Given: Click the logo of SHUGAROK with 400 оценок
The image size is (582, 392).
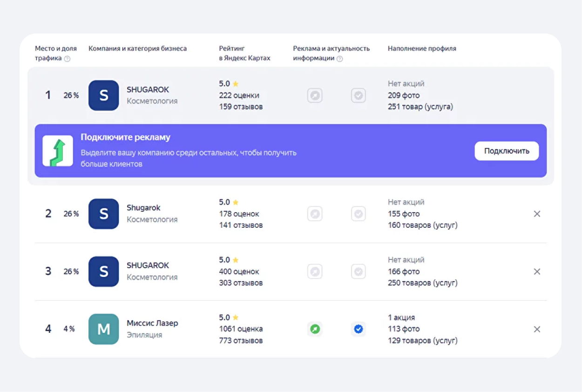Looking at the screenshot, I should (x=104, y=271).
